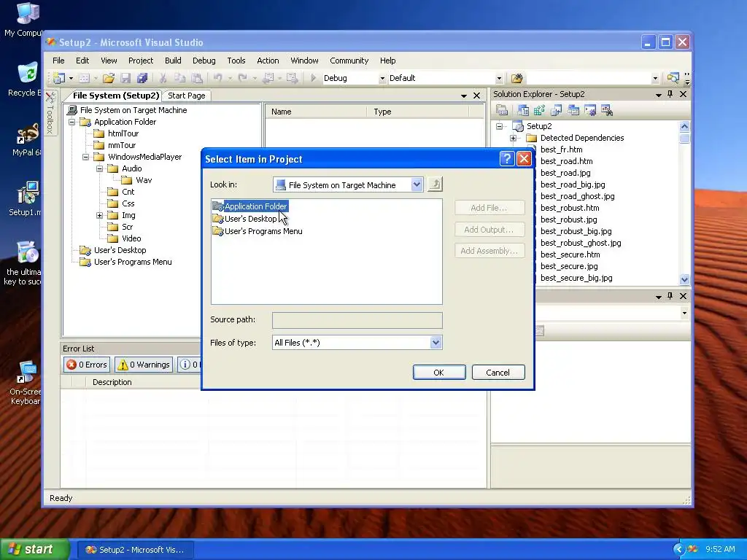Click the Undo arrow icon
The width and height of the screenshot is (747, 560).
tap(217, 78)
